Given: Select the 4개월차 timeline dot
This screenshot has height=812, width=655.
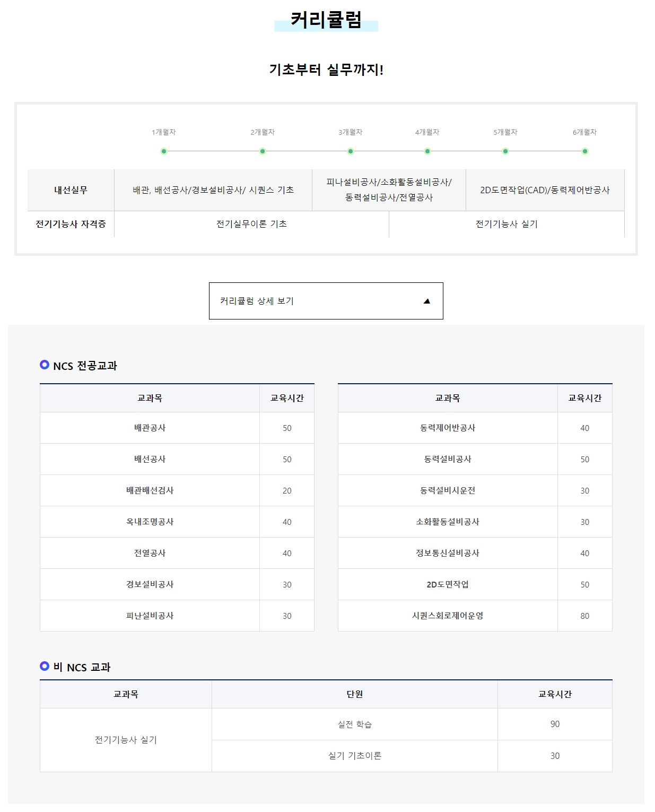Looking at the screenshot, I should pyautogui.click(x=427, y=151).
